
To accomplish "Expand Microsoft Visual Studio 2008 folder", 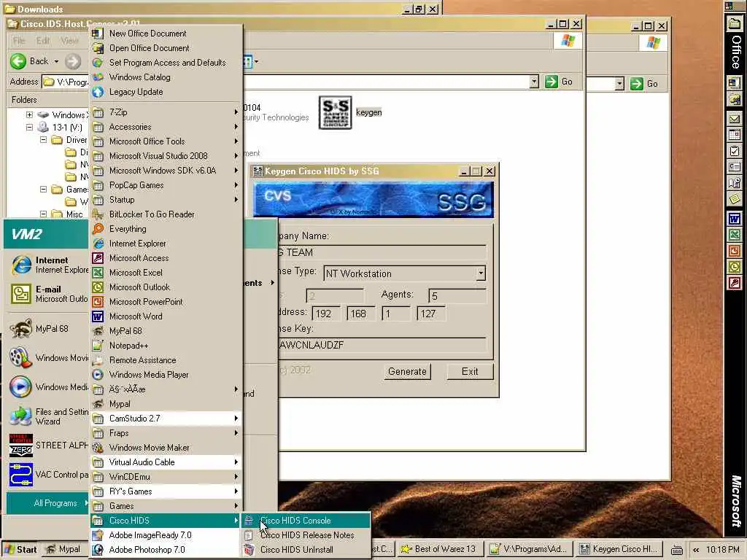I will pyautogui.click(x=166, y=156).
